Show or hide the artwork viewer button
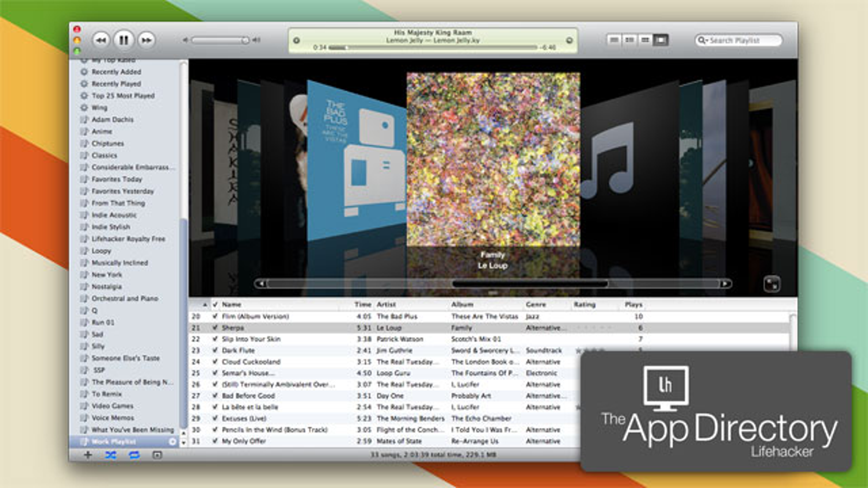 (x=157, y=455)
